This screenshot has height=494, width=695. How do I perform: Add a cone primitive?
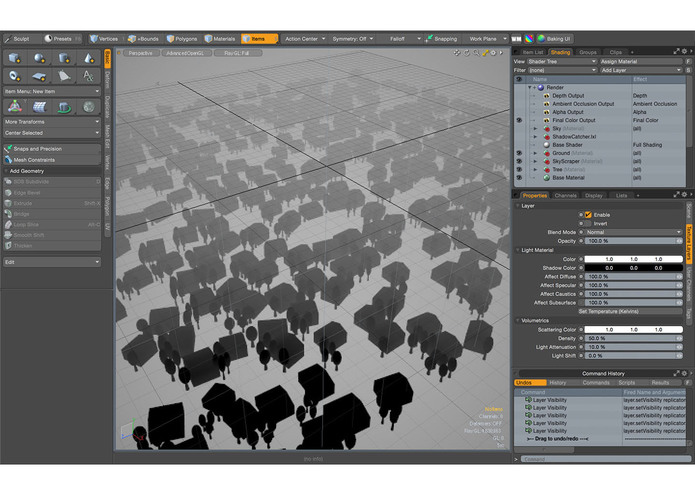(88, 58)
